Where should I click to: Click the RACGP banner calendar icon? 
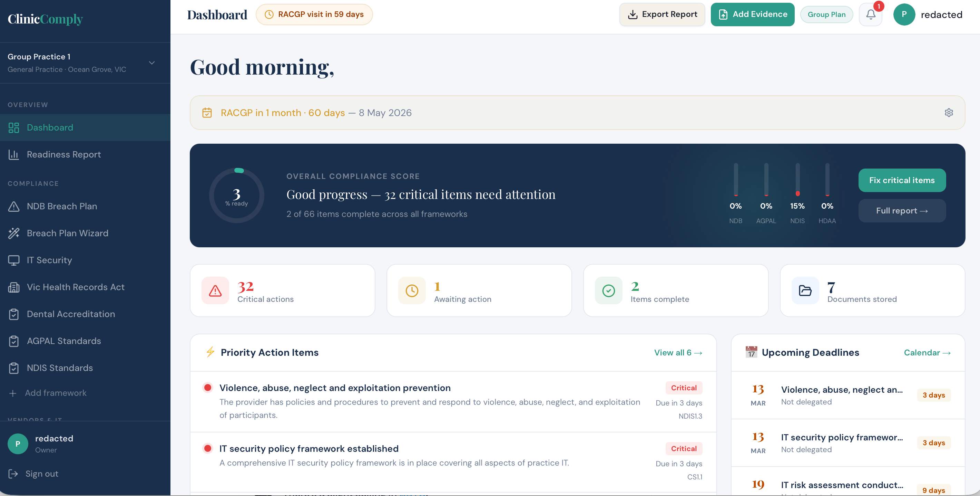tap(207, 113)
